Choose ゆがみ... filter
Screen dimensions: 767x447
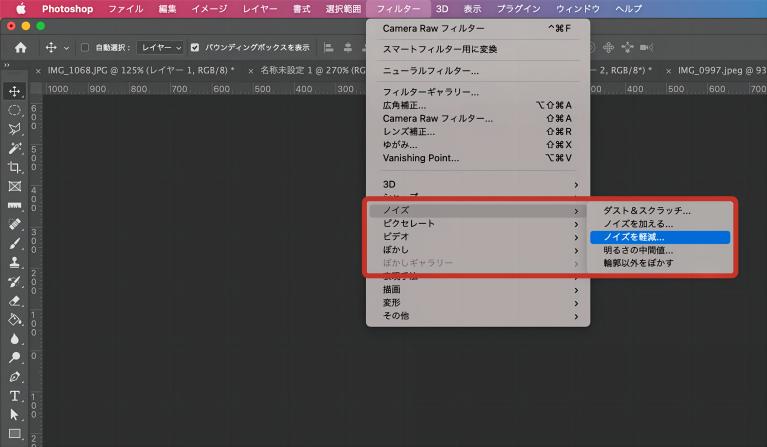[478, 145]
